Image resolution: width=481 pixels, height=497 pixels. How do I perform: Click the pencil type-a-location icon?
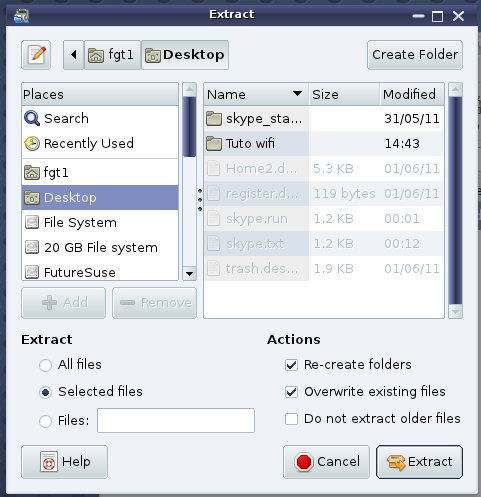pyautogui.click(x=36, y=55)
